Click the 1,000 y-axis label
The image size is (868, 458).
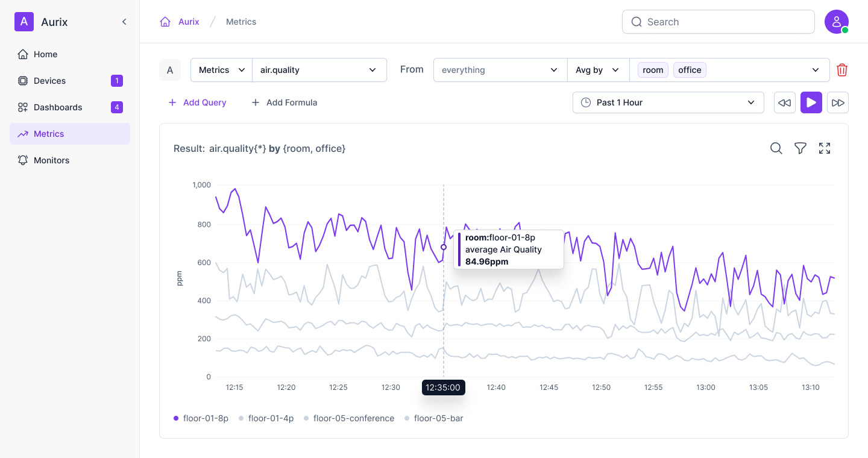[x=201, y=185]
